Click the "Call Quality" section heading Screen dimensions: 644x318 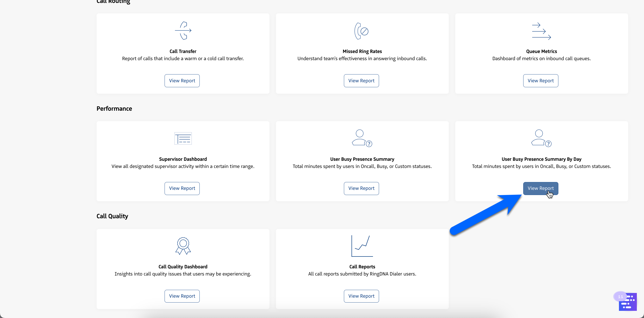click(x=112, y=216)
